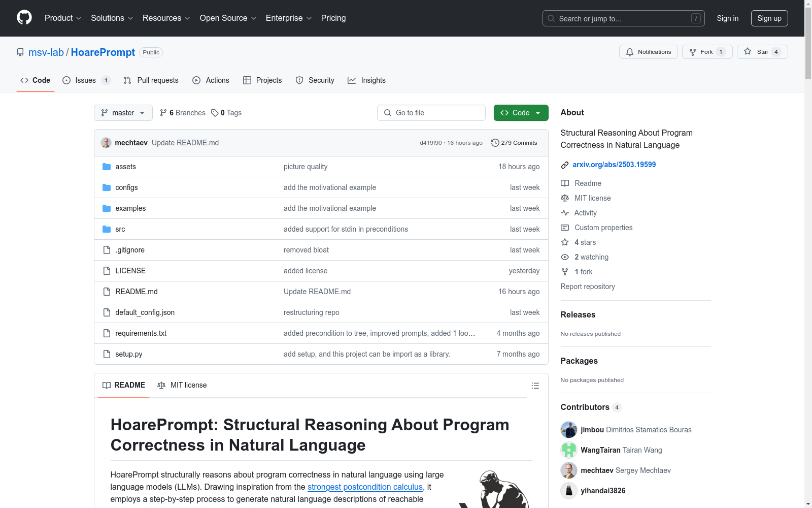The height and width of the screenshot is (508, 812).
Task: Click the magnifier icon in the search bar
Action: pos(551,18)
